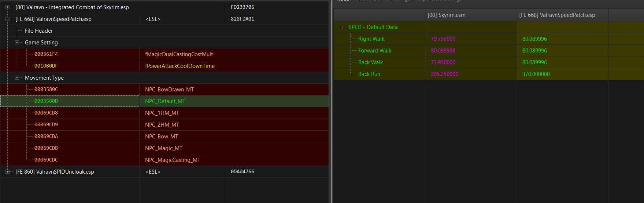Click CRC value 0DA04766

pyautogui.click(x=243, y=172)
